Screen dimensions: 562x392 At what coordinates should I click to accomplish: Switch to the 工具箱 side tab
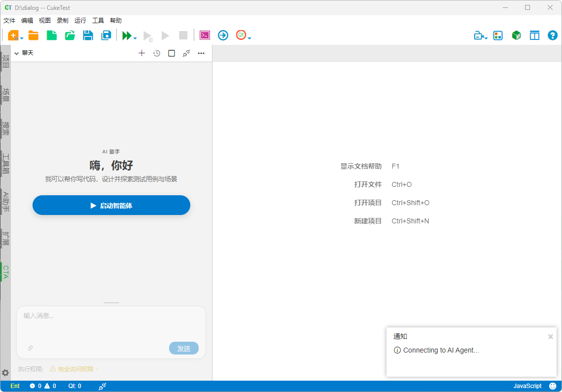tap(5, 163)
